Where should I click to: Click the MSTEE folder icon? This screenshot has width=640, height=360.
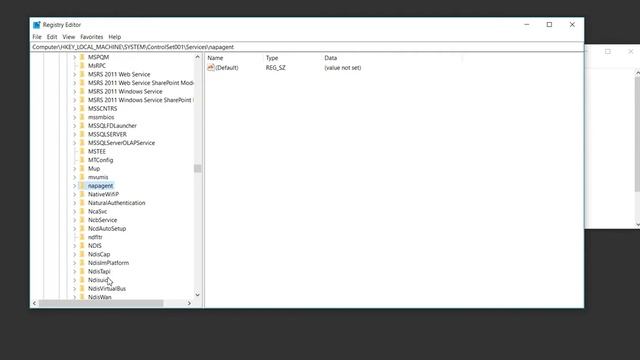[82, 151]
